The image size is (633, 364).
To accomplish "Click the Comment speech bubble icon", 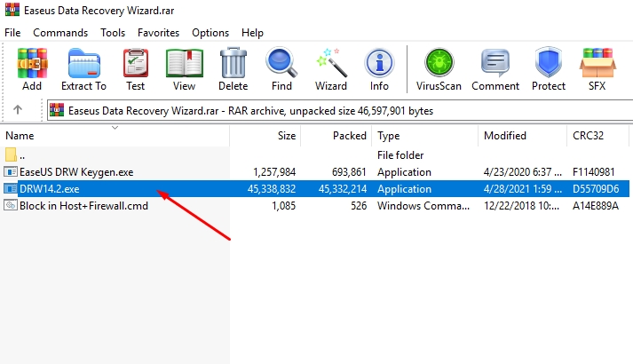I will (495, 62).
